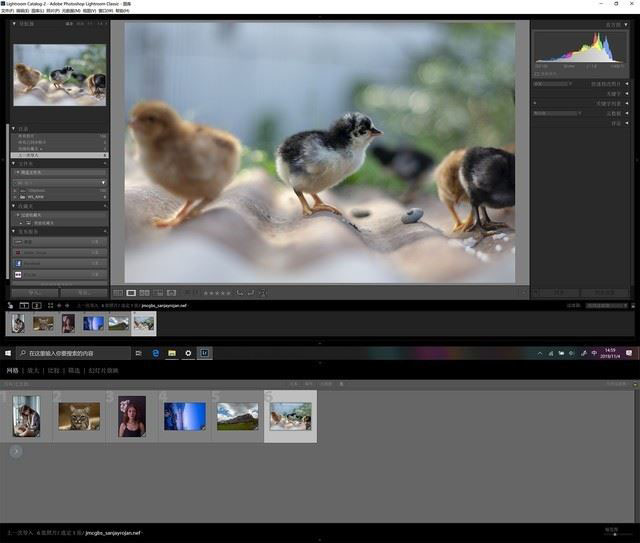Select Grid tab in secondary window
This screenshot has width=640, height=543.
(12, 371)
